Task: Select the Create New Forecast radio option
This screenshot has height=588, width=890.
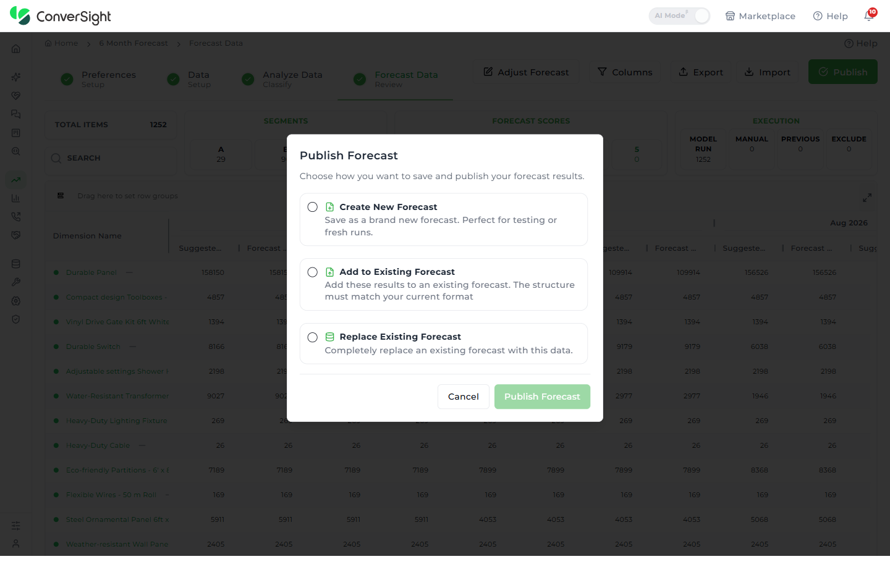Action: coord(313,207)
